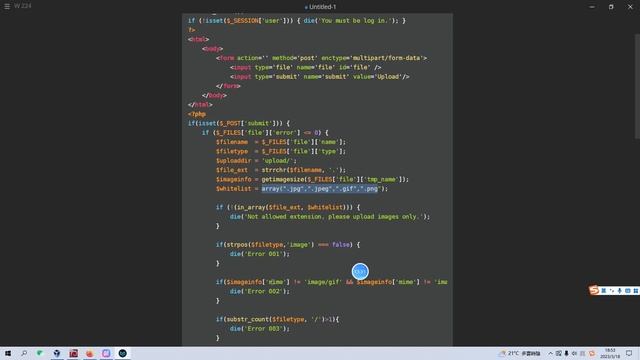Select the Untitled-1 document title
Screen dimensions: 640x360
tap(322, 7)
